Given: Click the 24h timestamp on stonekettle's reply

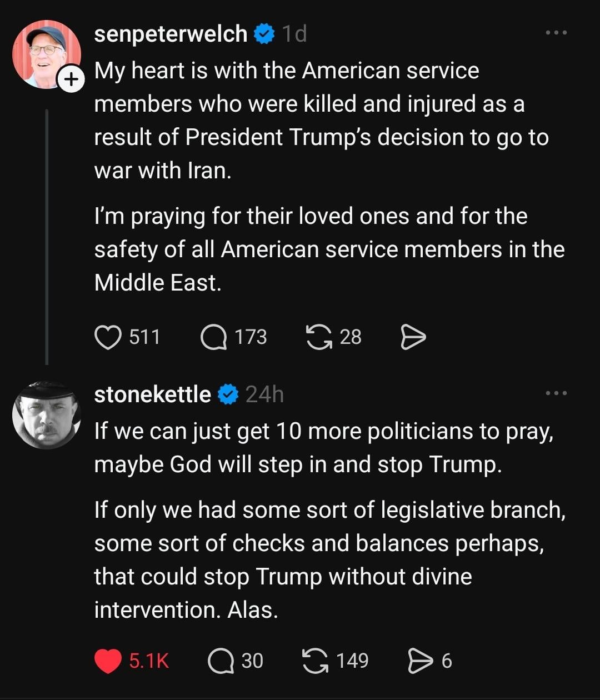Looking at the screenshot, I should point(264,394).
